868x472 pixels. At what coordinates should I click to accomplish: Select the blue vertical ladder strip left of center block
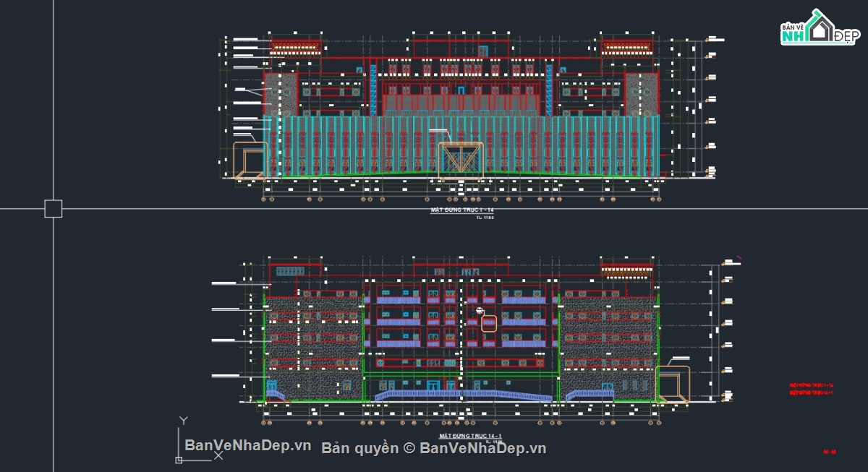[x=373, y=90]
